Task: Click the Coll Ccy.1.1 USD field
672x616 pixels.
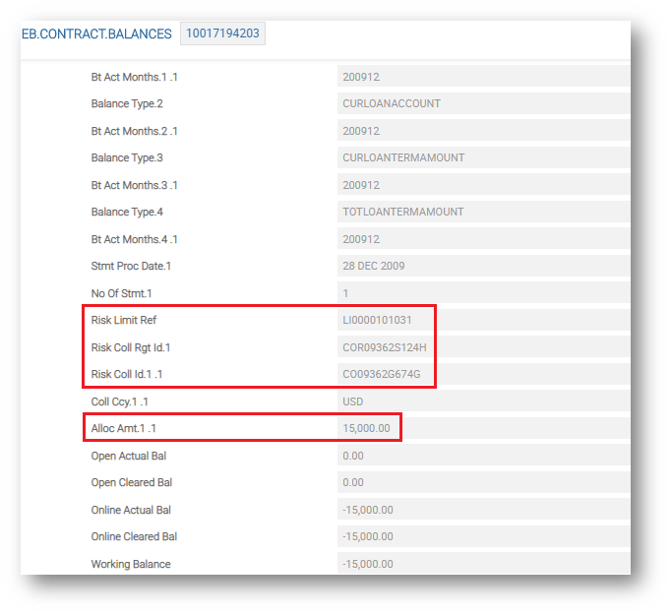Action: (482, 401)
